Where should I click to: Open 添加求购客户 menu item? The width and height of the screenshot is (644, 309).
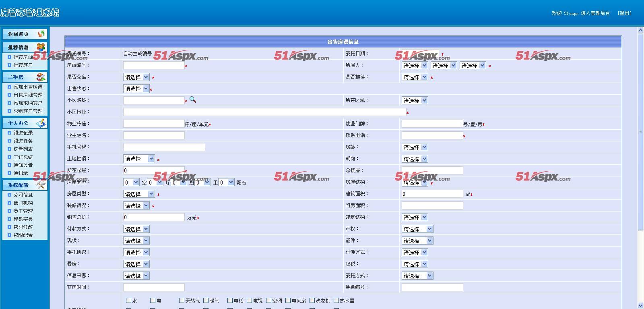point(28,103)
